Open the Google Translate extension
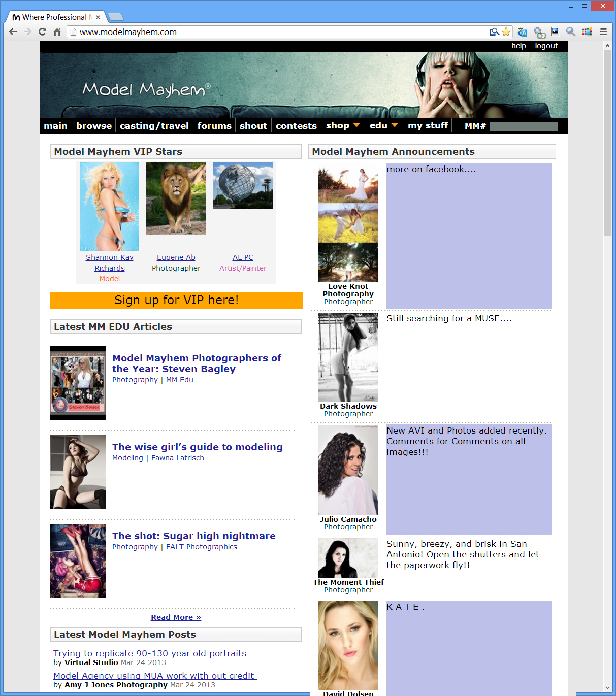 pyautogui.click(x=523, y=31)
